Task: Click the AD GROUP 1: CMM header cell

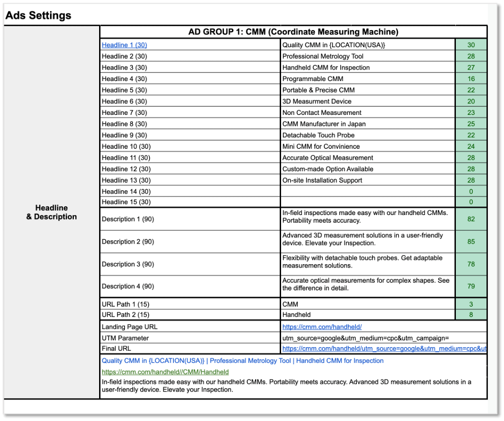Action: (x=293, y=32)
